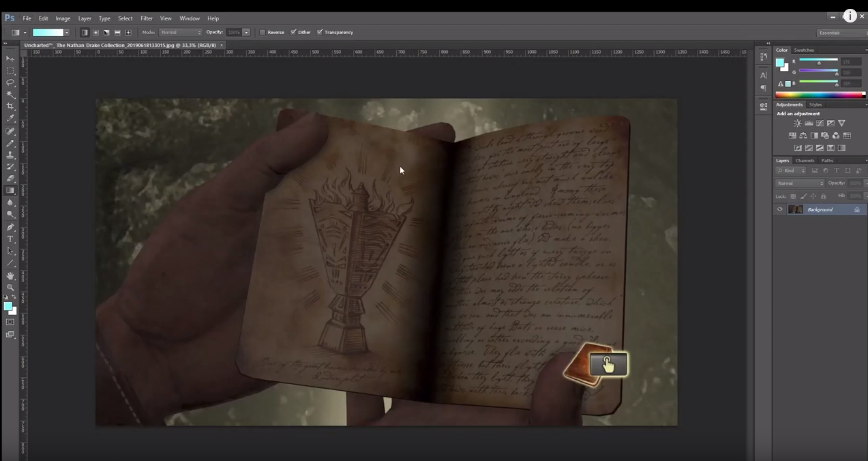Select the Eraser tool
Screen dimensions: 868x461
tap(10, 179)
